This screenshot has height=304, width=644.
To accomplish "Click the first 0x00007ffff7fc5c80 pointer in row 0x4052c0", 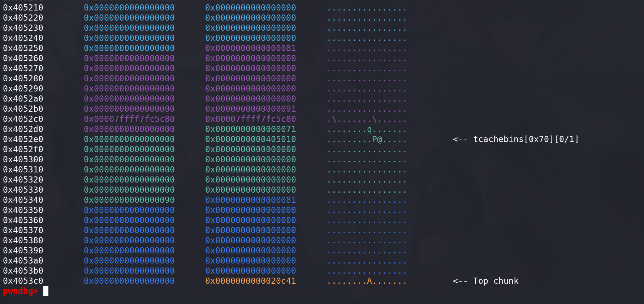I will click(x=129, y=119).
